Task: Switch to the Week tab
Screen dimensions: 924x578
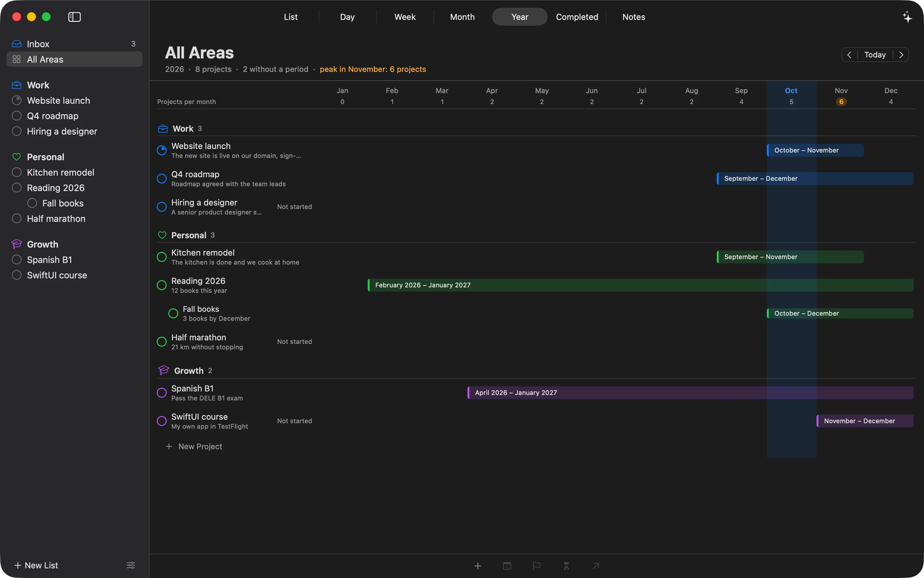Action: pos(405,17)
